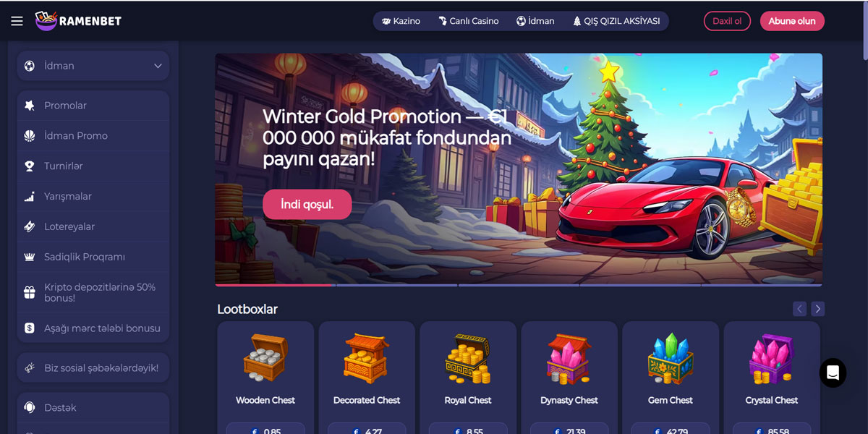Show previous Lootboxlar with left arrow
This screenshot has width=868, height=434.
coord(799,309)
